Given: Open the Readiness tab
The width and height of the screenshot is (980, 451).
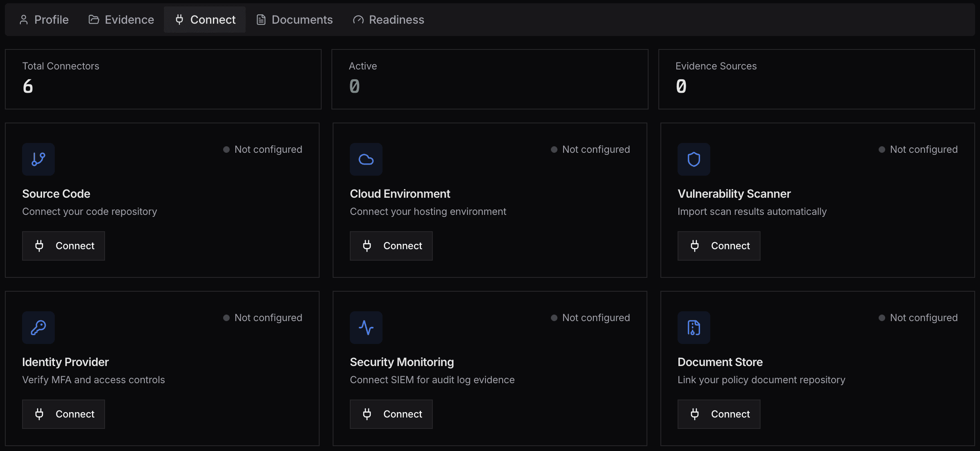Looking at the screenshot, I should pos(388,20).
